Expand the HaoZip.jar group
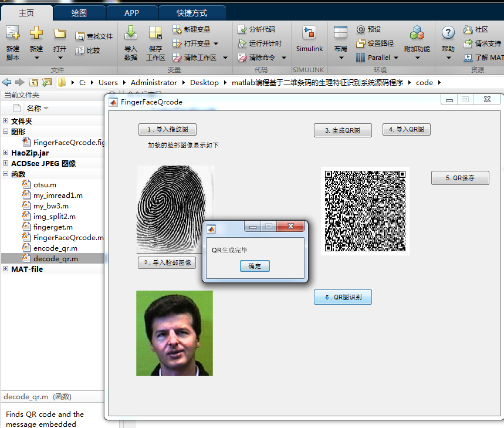This screenshot has width=504, height=428. [x=5, y=153]
